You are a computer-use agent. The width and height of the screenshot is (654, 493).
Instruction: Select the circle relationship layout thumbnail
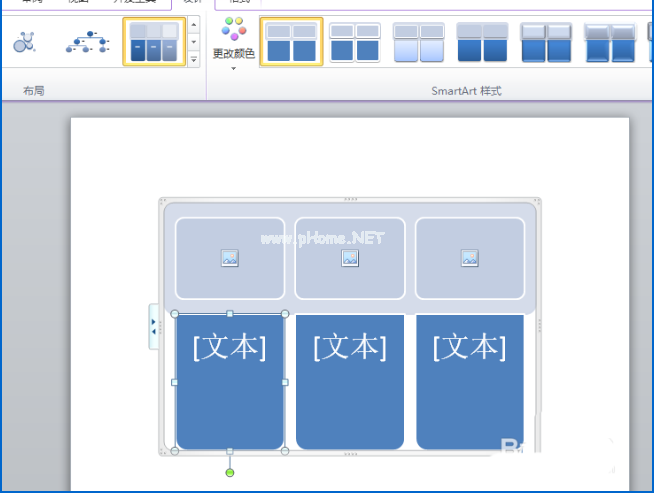click(24, 42)
